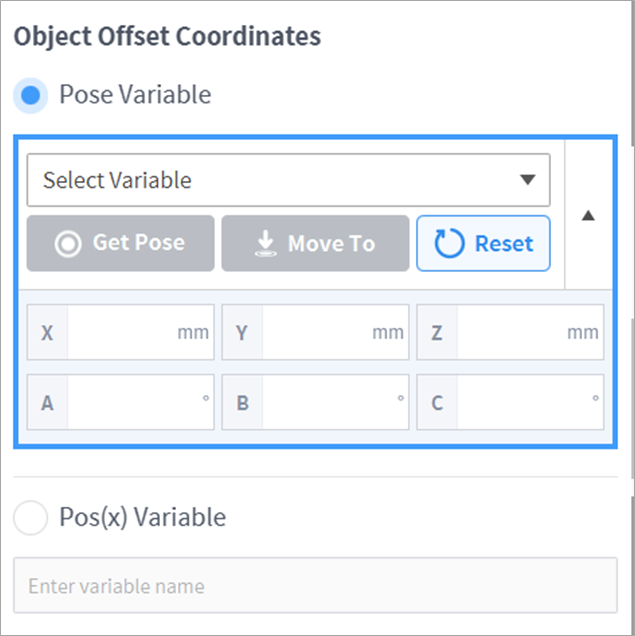Click the Get Pose target icon
Image resolution: width=635 pixels, height=636 pixels.
coord(68,244)
